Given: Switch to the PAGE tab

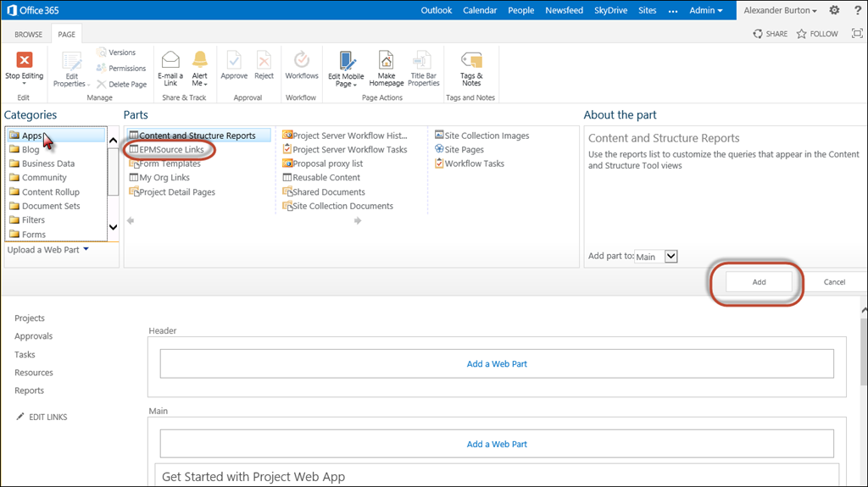Looking at the screenshot, I should pyautogui.click(x=66, y=35).
